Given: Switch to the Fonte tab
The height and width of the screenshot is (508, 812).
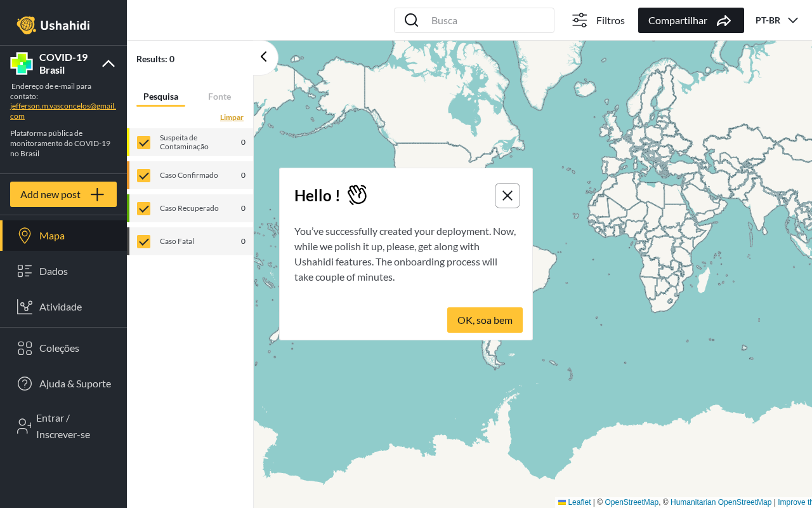Looking at the screenshot, I should (219, 97).
